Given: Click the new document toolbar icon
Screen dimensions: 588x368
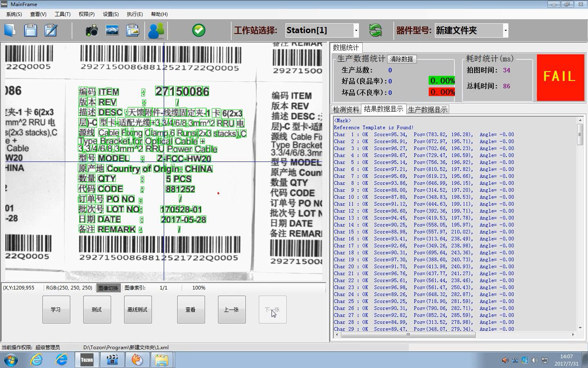Looking at the screenshot, I should (x=10, y=30).
